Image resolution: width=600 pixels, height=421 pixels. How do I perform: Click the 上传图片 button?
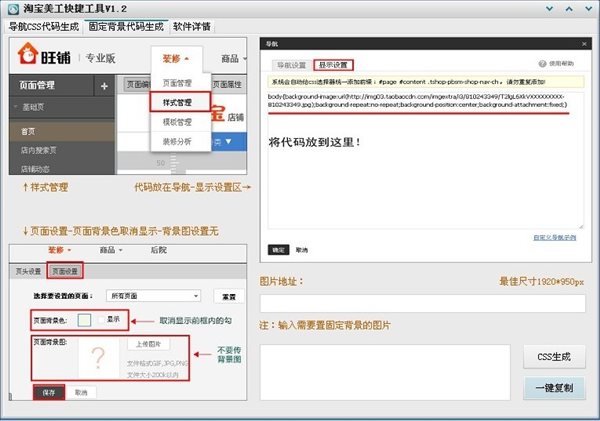pyautogui.click(x=148, y=344)
